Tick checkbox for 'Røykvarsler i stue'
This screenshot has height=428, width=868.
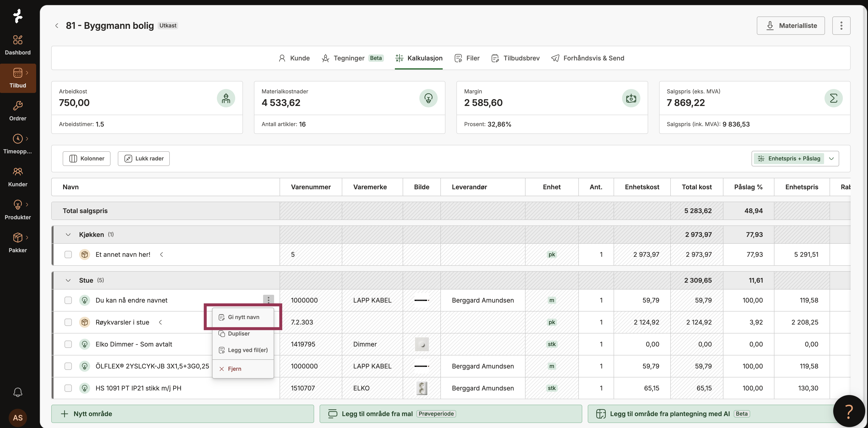click(x=68, y=322)
